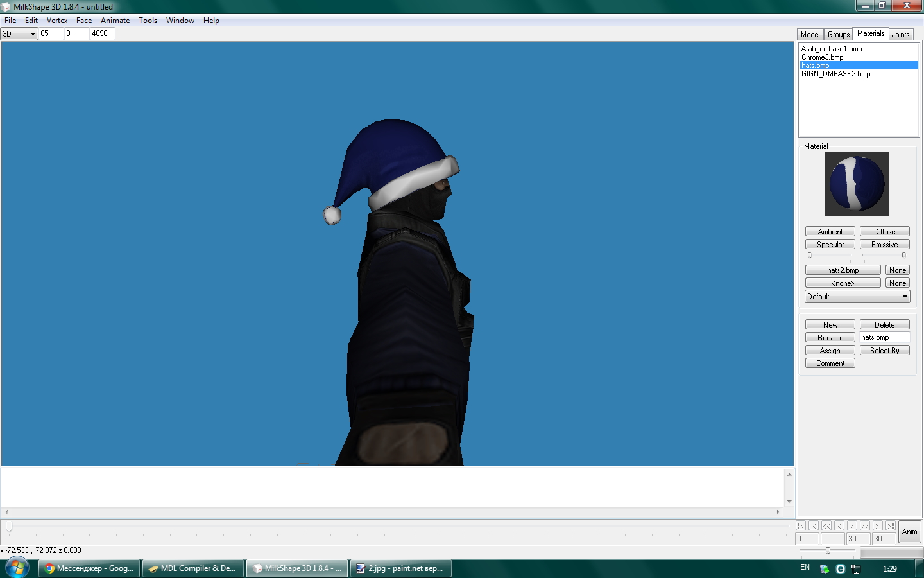Open the Default material mode dropdown
This screenshot has height=578, width=924.
click(857, 297)
